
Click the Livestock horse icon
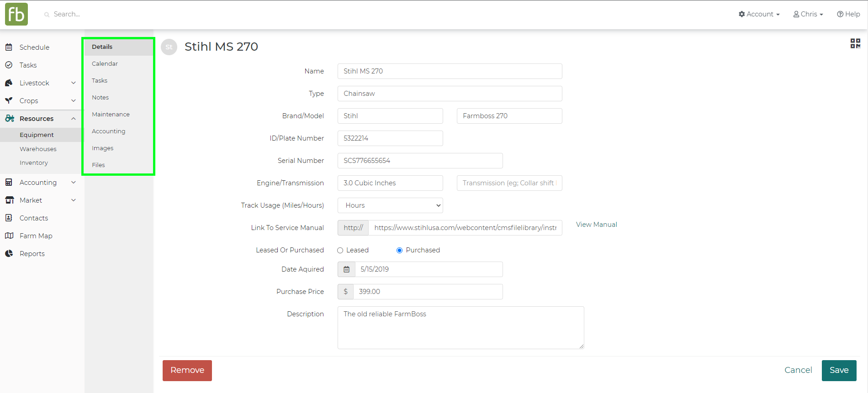pyautogui.click(x=9, y=83)
